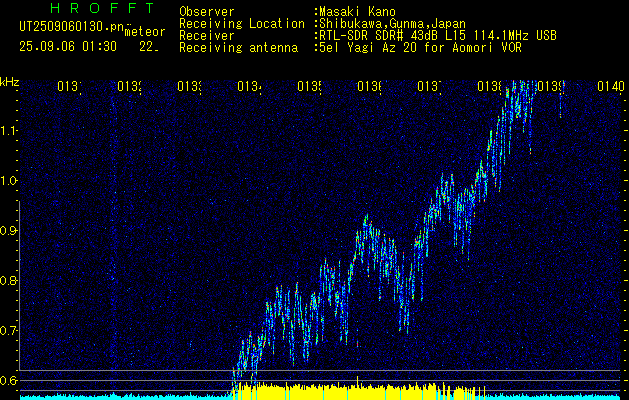The height and width of the screenshot is (400, 629).
Task: Click the kHz axis unit label
Action: pos(9,82)
